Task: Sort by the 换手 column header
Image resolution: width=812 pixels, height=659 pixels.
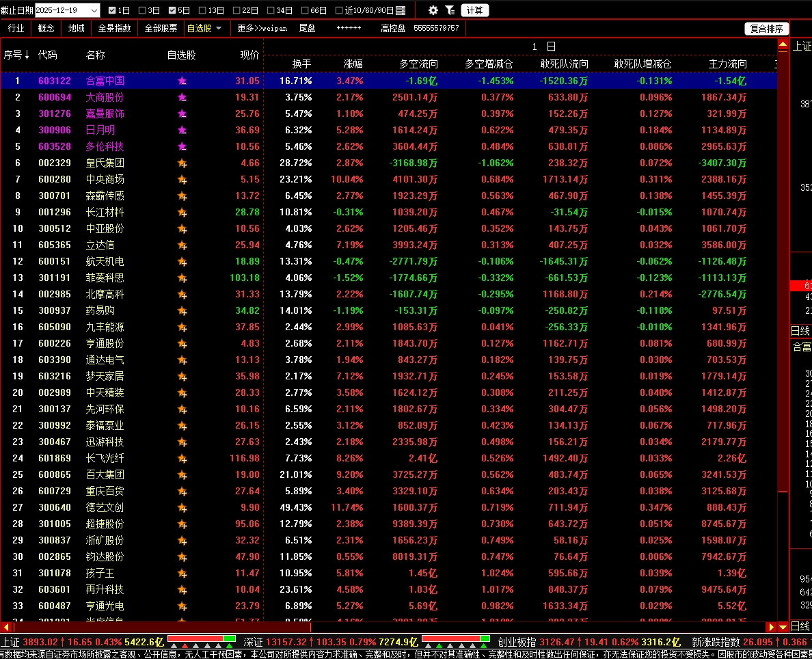Action: pyautogui.click(x=301, y=64)
